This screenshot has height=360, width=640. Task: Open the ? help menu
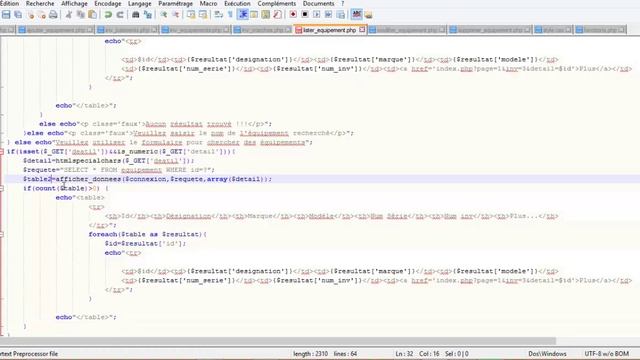(x=342, y=3)
